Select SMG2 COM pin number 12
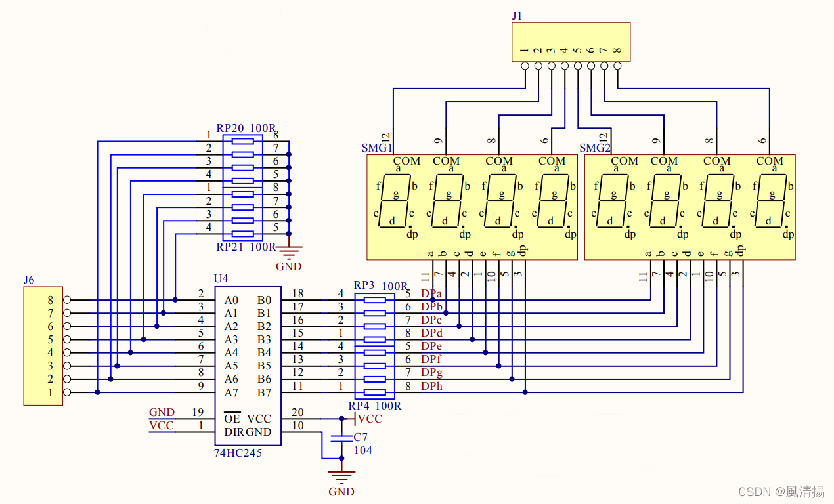Image resolution: width=834 pixels, height=504 pixels. (x=604, y=137)
